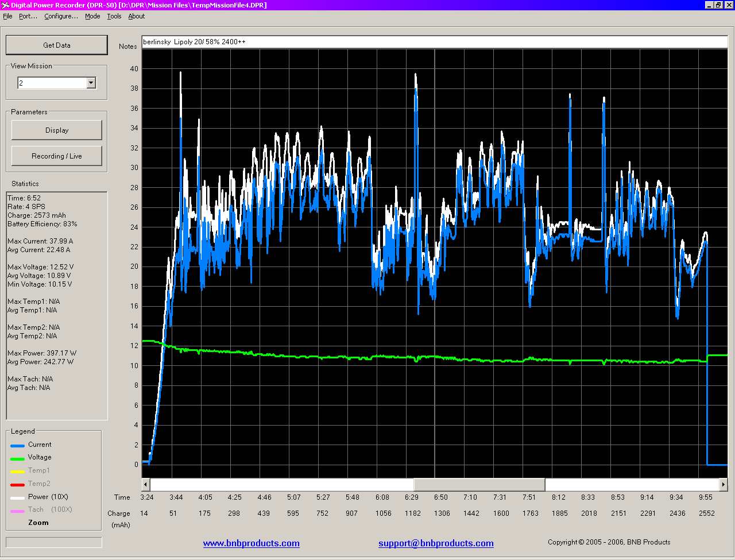Click the chart scrollbar left arrow

(146, 485)
